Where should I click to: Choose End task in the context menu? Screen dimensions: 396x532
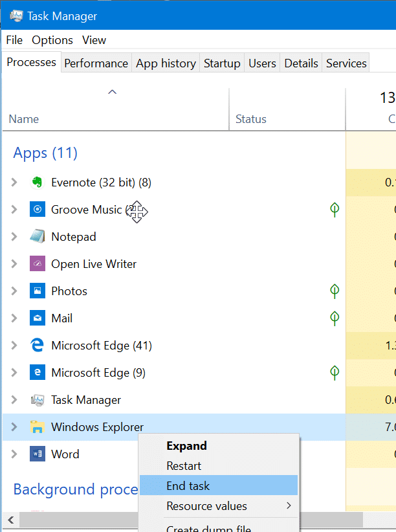point(219,485)
